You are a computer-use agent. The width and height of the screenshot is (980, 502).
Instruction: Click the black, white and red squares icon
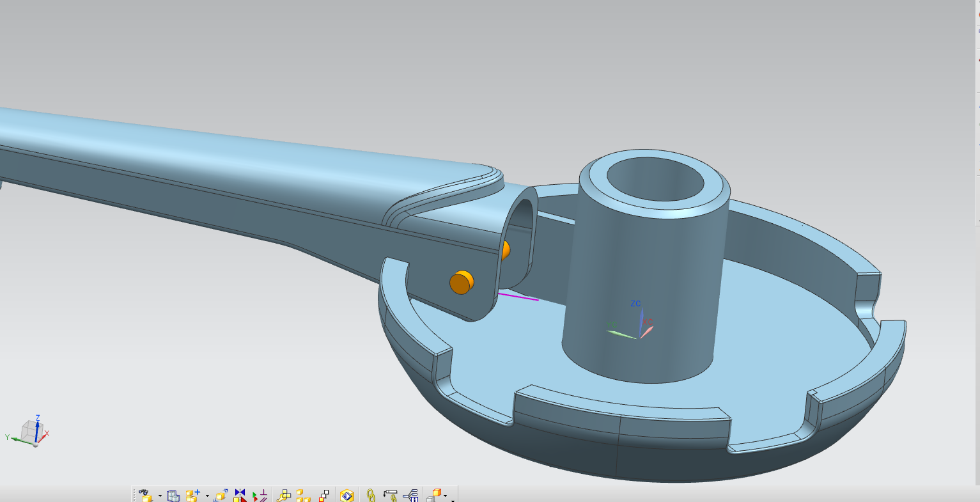coord(324,496)
